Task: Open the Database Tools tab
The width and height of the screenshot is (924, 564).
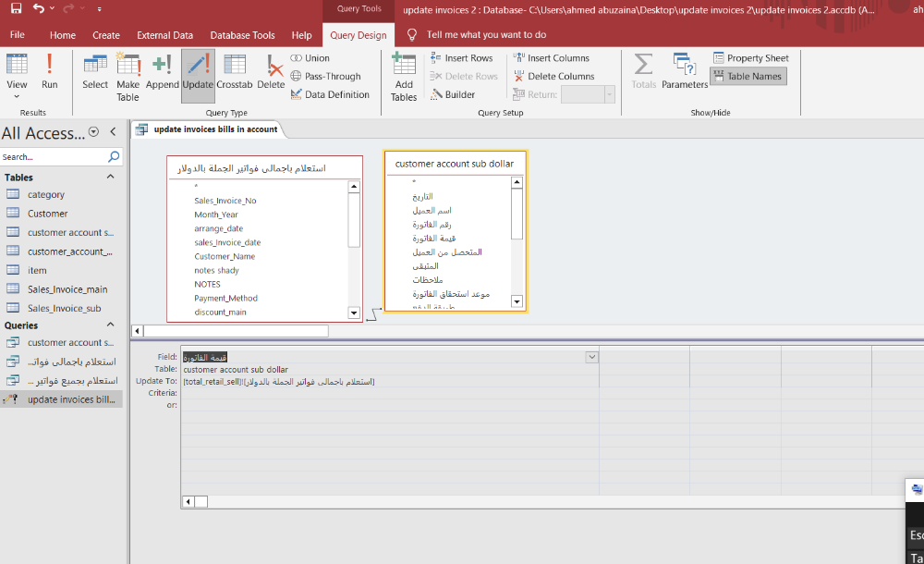Action: 242,35
